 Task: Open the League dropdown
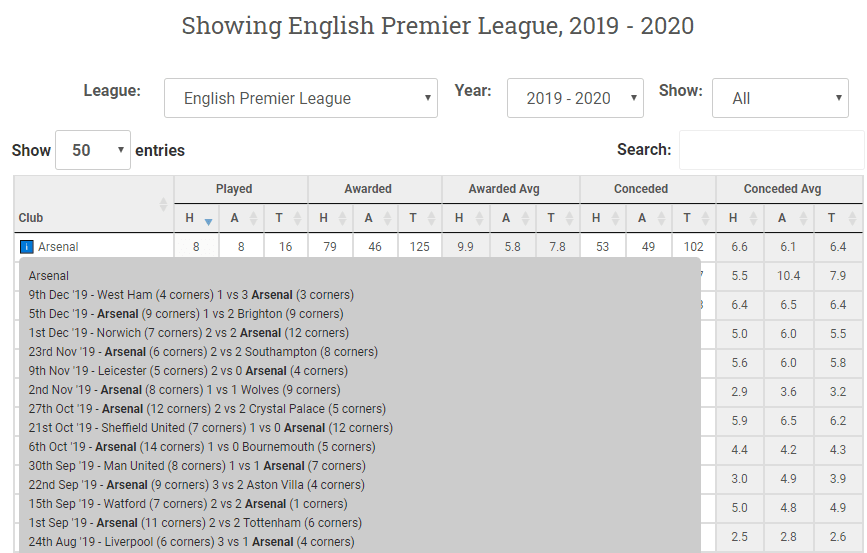click(x=301, y=98)
